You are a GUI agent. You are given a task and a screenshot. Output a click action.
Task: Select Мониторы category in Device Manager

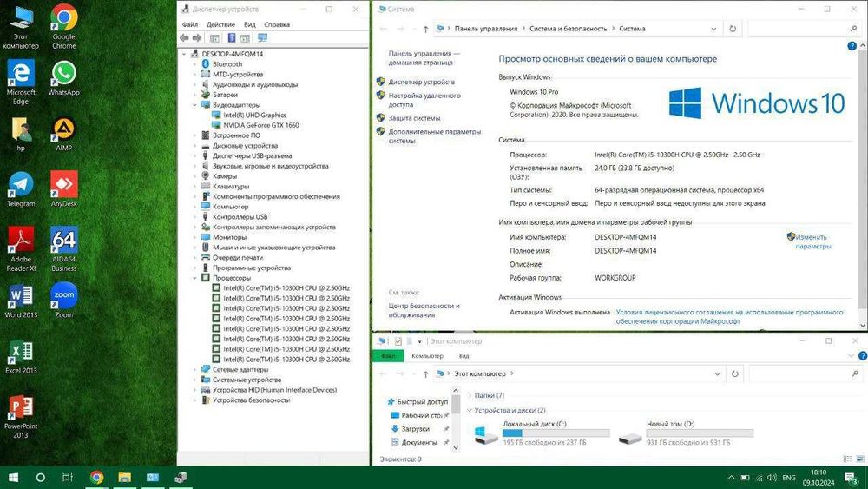[229, 237]
